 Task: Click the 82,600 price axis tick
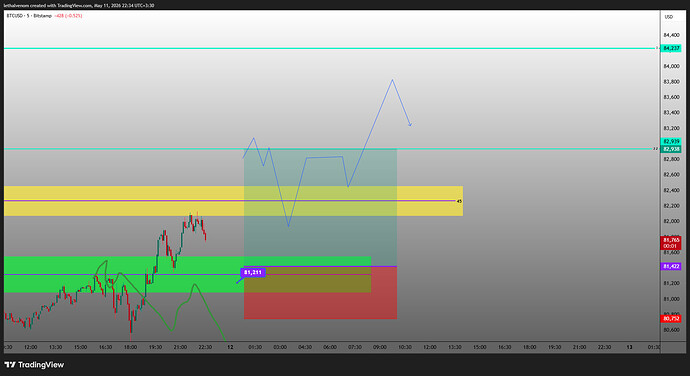(x=672, y=175)
